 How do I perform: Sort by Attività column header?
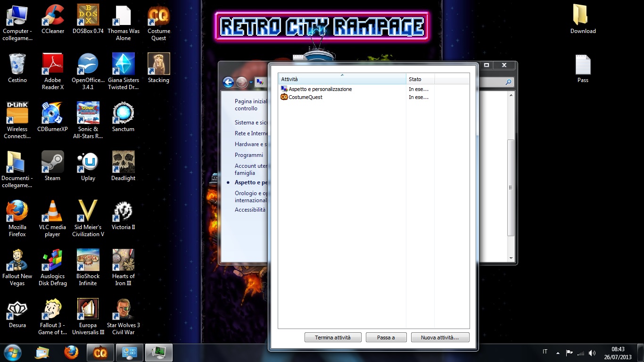[342, 79]
